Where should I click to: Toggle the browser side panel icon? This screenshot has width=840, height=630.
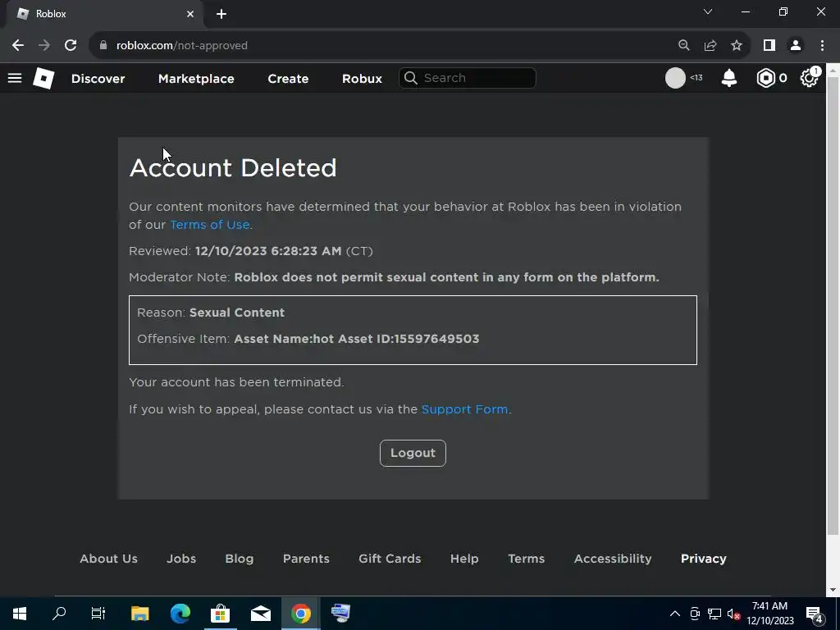tap(769, 46)
